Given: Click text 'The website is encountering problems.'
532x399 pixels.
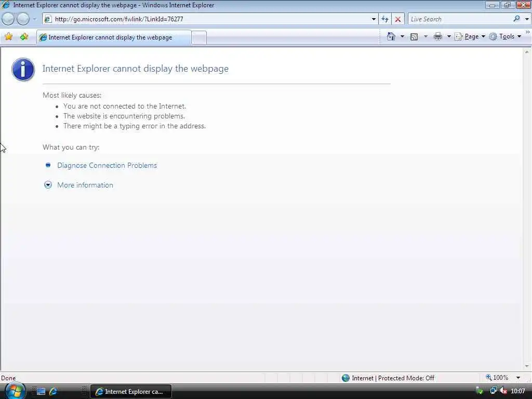Looking at the screenshot, I should [x=124, y=116].
